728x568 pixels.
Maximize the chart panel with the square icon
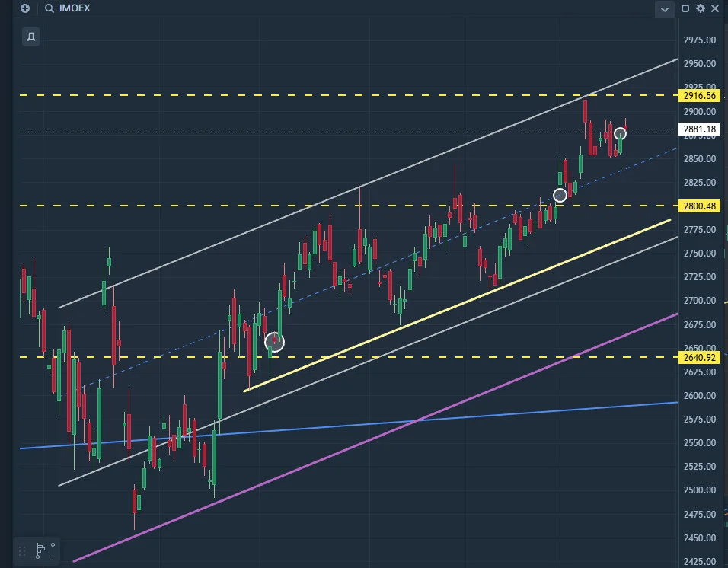point(685,8)
